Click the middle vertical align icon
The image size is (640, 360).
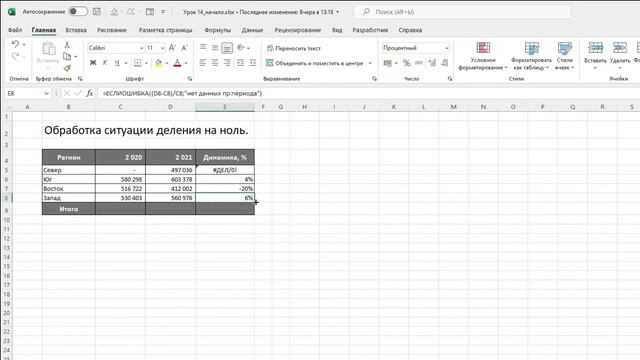pos(215,48)
